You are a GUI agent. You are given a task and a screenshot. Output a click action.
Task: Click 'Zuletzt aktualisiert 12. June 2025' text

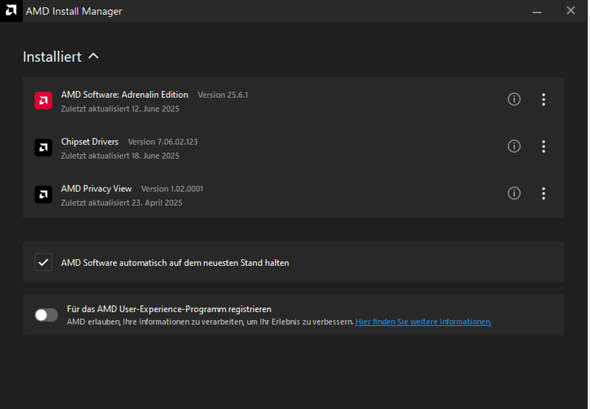(x=120, y=109)
